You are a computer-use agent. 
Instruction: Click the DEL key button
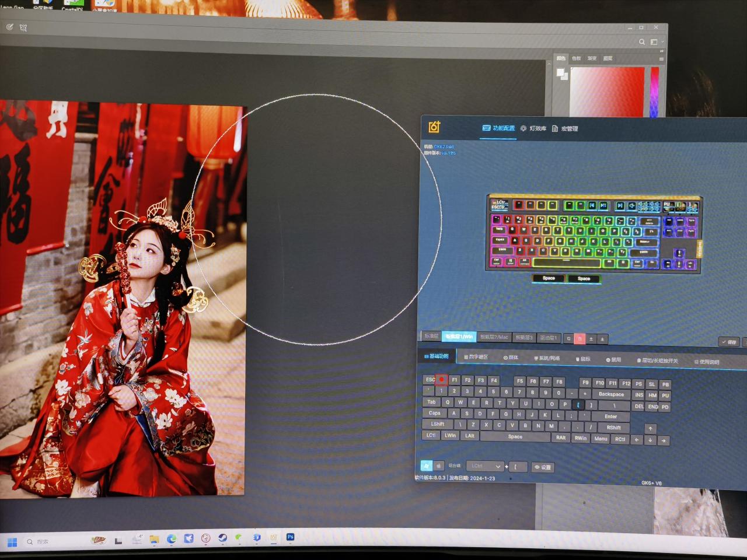click(x=639, y=407)
